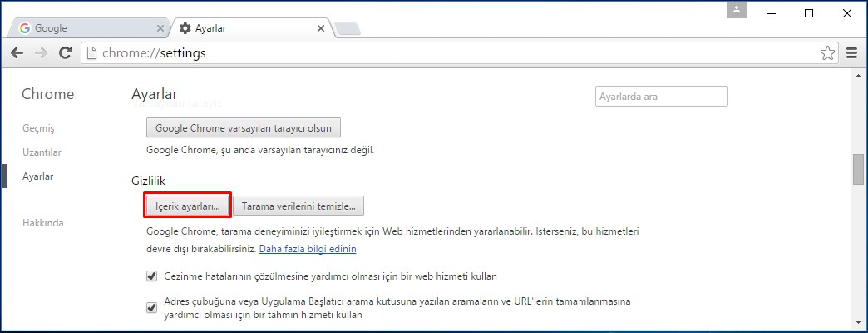Image resolution: width=868 pixels, height=333 pixels.
Task: Open Geçmiş in the sidebar
Action: pyautogui.click(x=37, y=128)
